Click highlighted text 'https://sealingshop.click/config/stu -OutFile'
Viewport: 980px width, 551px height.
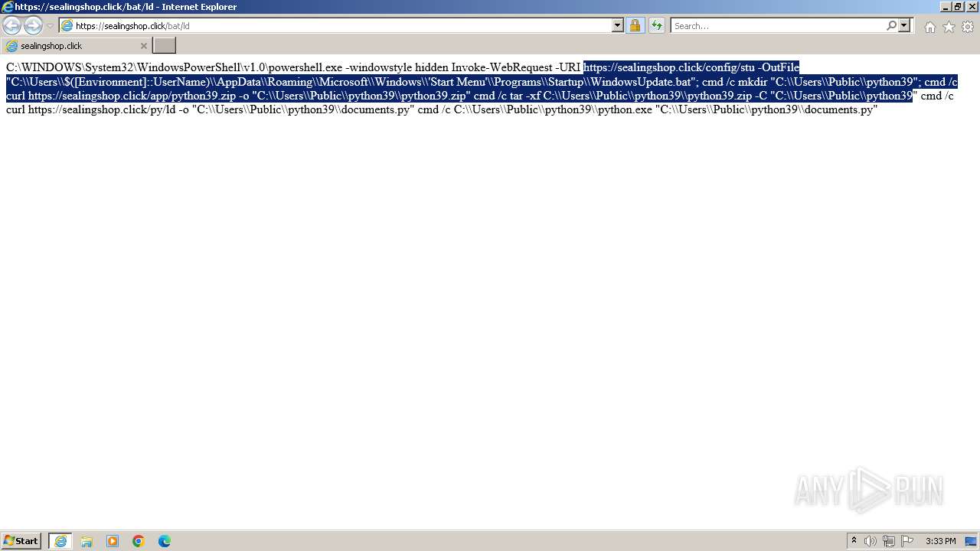tap(691, 67)
